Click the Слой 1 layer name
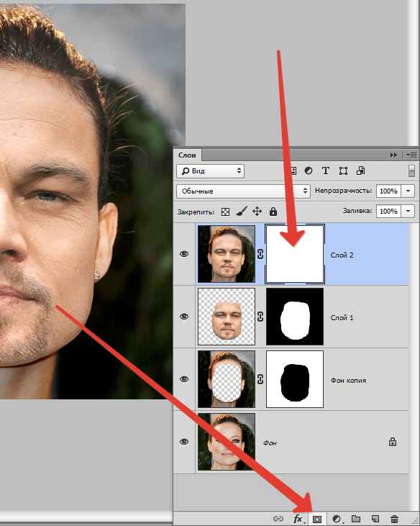 coord(342,317)
